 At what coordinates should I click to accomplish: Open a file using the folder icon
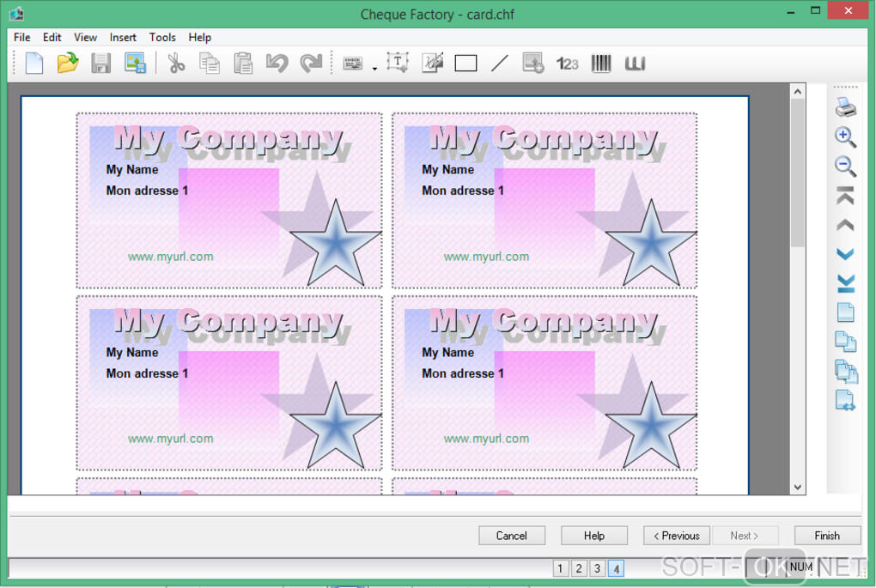(68, 64)
